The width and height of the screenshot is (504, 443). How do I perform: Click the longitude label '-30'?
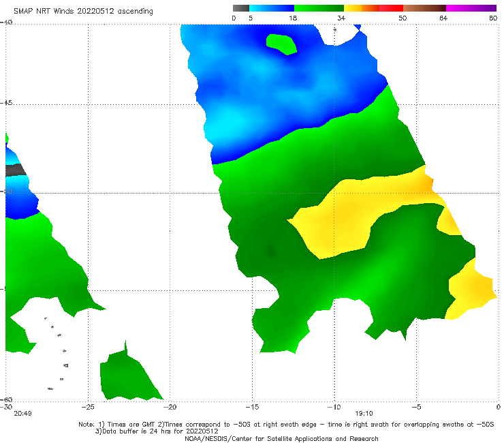(x=6, y=407)
